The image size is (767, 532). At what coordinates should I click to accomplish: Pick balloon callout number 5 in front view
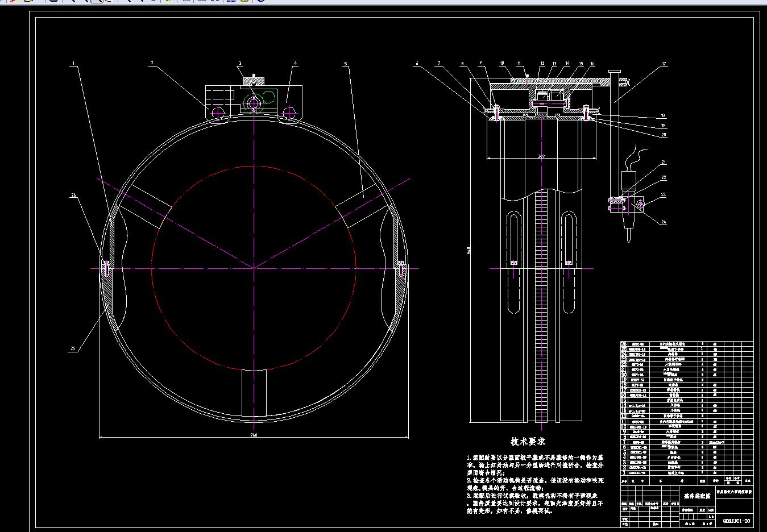(345, 63)
